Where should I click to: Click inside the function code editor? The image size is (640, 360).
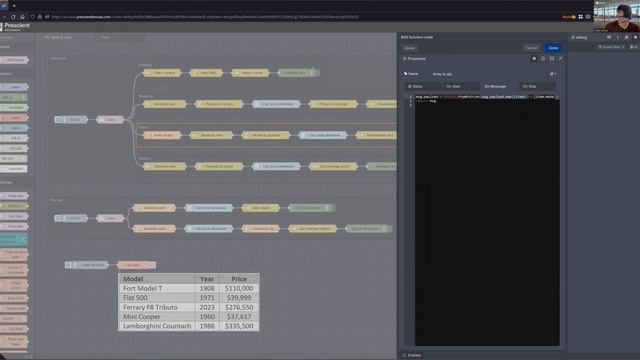(x=487, y=220)
